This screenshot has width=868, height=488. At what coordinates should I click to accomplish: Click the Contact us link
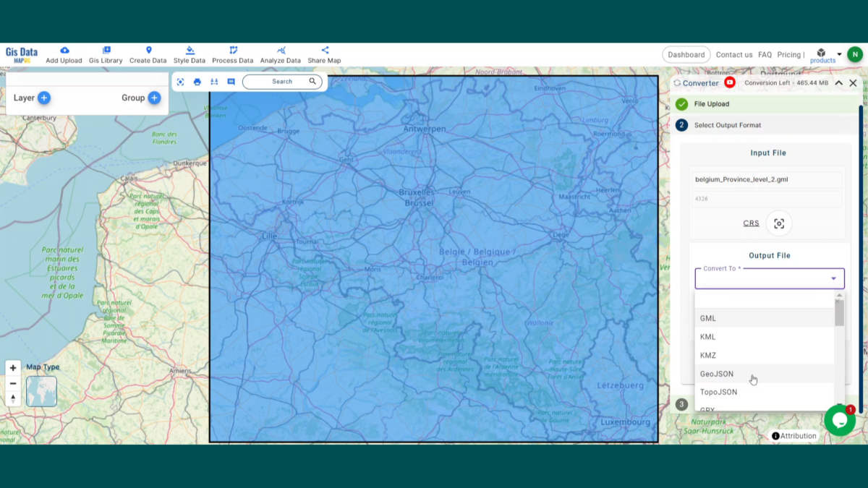coord(734,54)
